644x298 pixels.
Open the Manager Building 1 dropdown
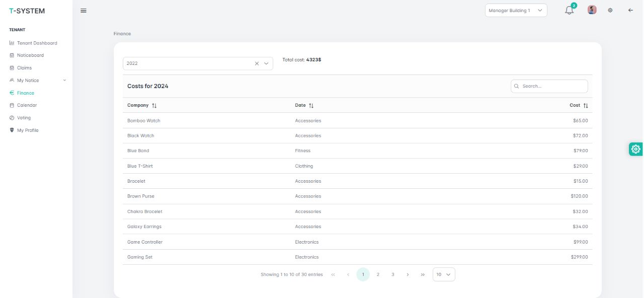[515, 10]
